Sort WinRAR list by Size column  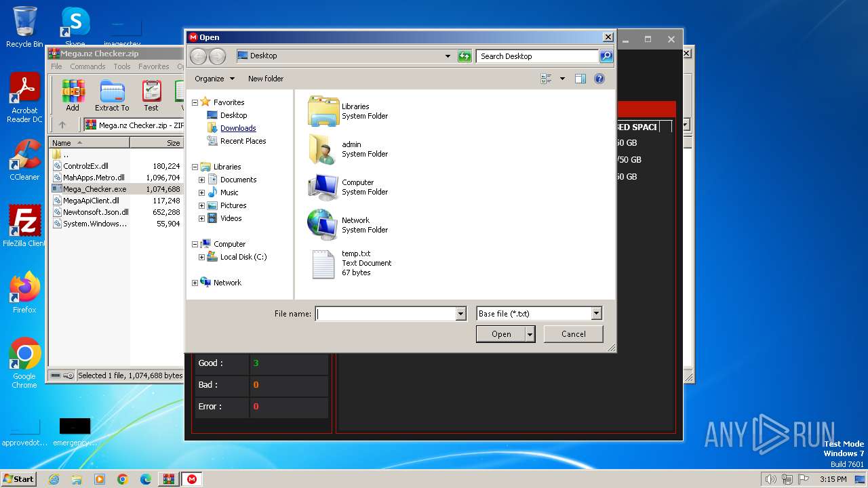157,143
